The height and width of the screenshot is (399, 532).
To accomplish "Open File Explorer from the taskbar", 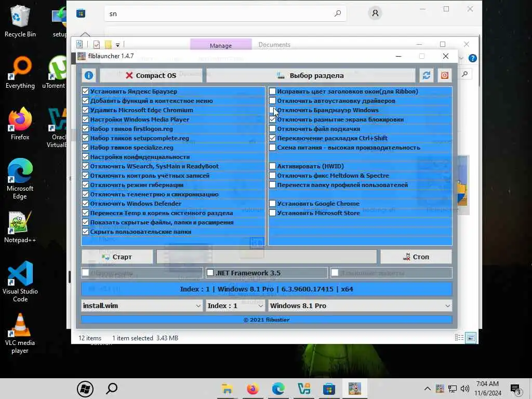I will tap(227, 389).
